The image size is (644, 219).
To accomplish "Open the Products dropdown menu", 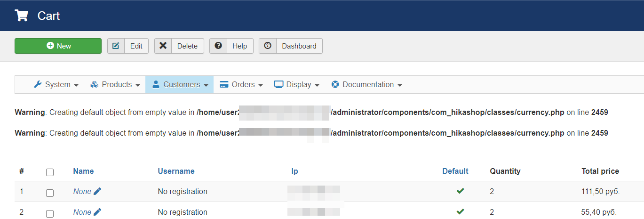I will [115, 85].
